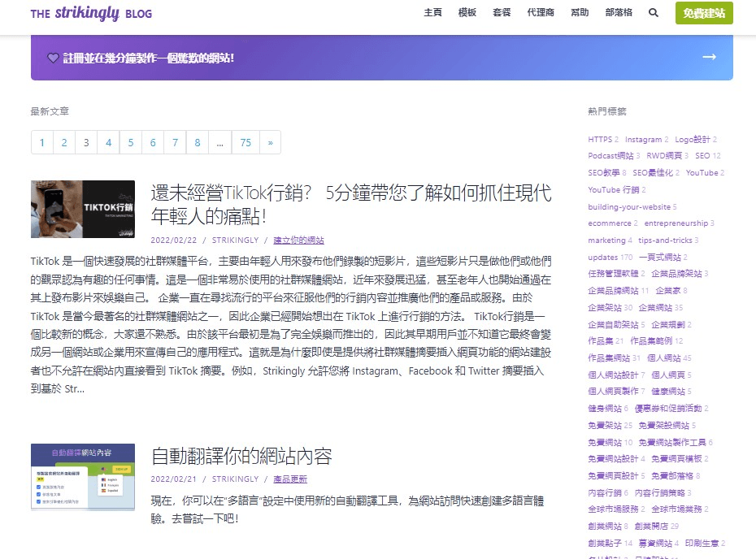Open the 模板 navigation item
This screenshot has width=756, height=559.
click(467, 13)
